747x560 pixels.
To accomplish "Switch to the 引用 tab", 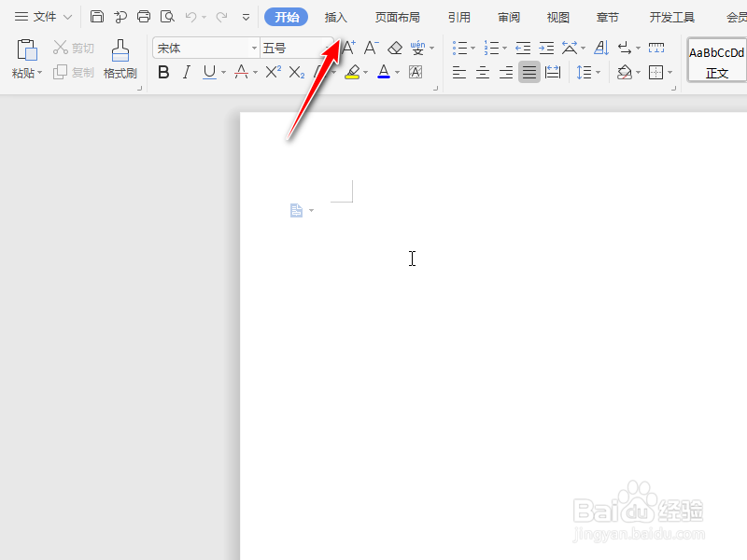I will [x=459, y=18].
